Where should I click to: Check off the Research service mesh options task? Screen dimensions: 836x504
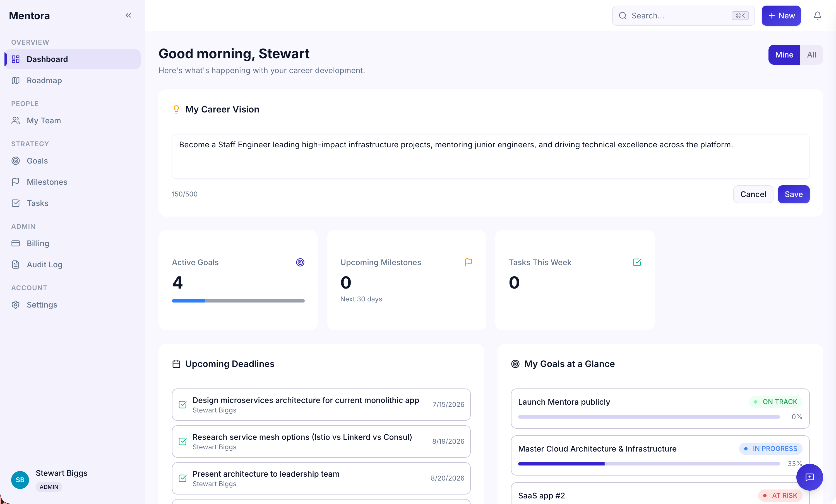[182, 441]
